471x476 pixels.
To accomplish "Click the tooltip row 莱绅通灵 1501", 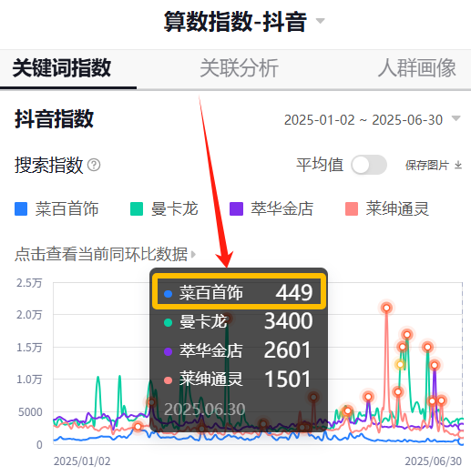I will (239, 380).
